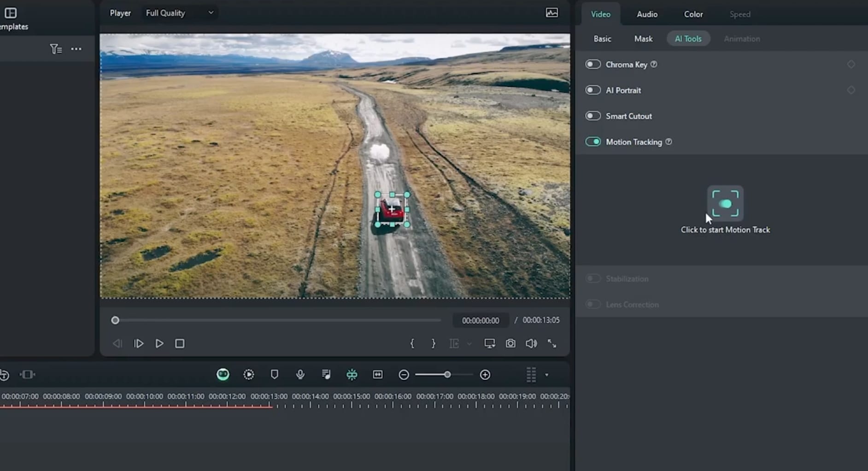Screen dimensions: 868x471
Task: Play the video in the player
Action: point(159,344)
